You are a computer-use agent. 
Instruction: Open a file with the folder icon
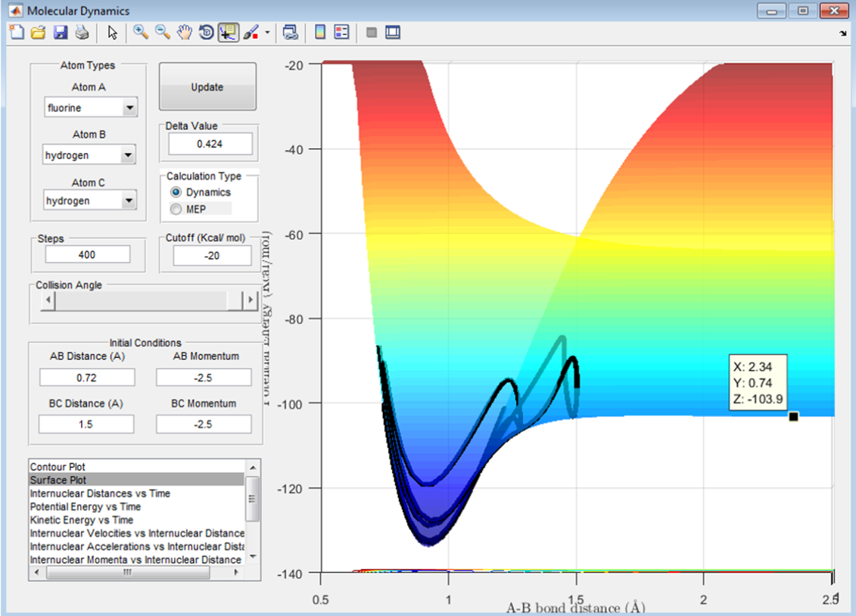[x=38, y=33]
